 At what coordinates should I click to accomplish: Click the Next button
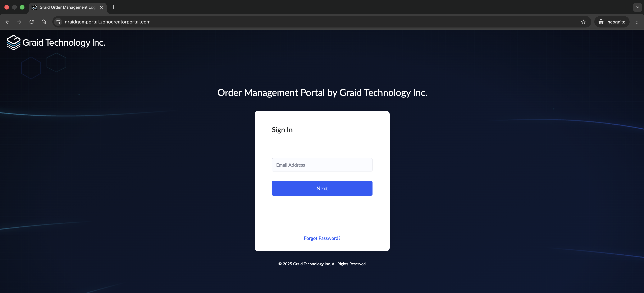coord(322,188)
